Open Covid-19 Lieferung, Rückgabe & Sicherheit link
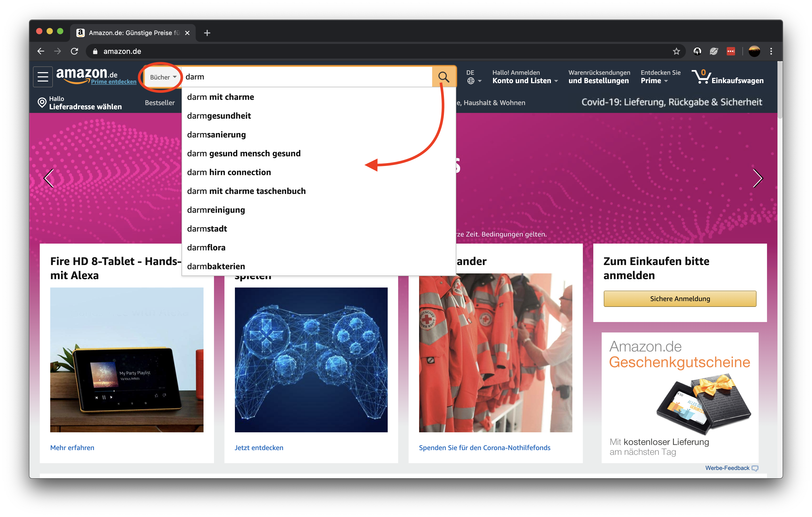Screen dimensions: 812x517 [x=671, y=102]
